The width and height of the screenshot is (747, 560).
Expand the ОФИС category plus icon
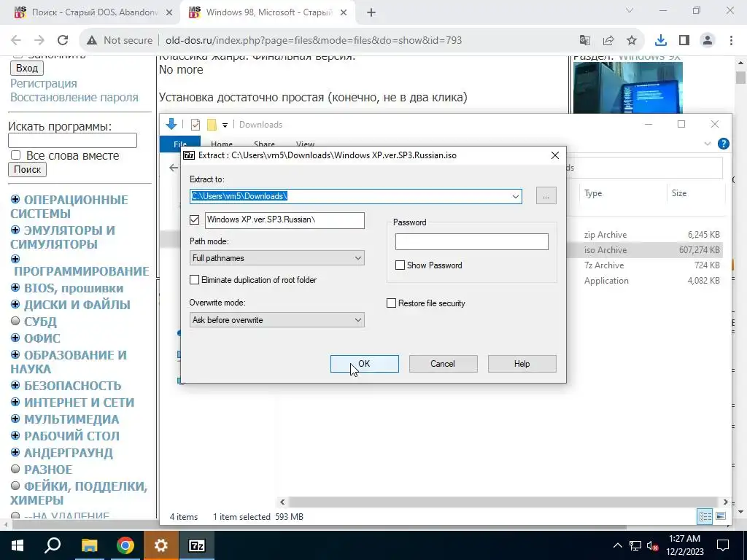(x=15, y=338)
